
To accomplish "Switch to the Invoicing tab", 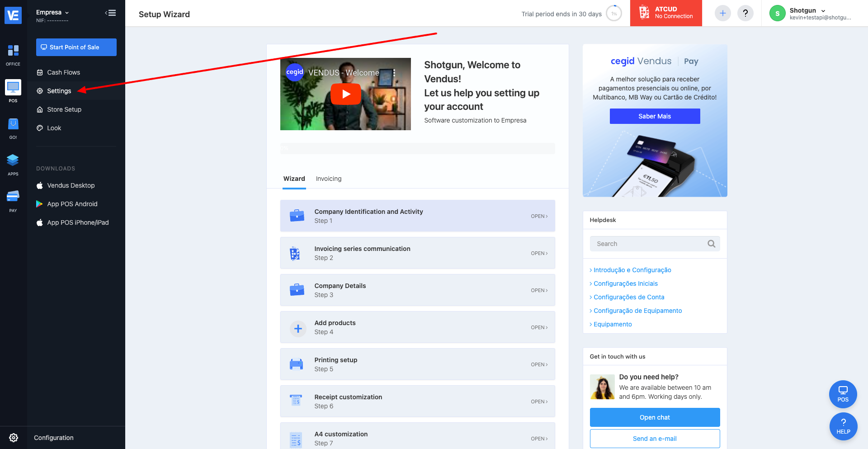I will tap(329, 179).
